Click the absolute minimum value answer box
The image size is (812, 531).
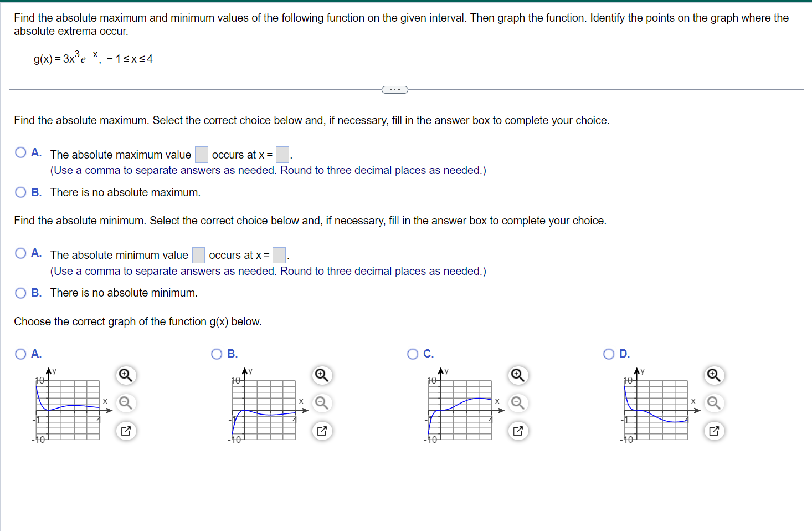pyautogui.click(x=198, y=254)
